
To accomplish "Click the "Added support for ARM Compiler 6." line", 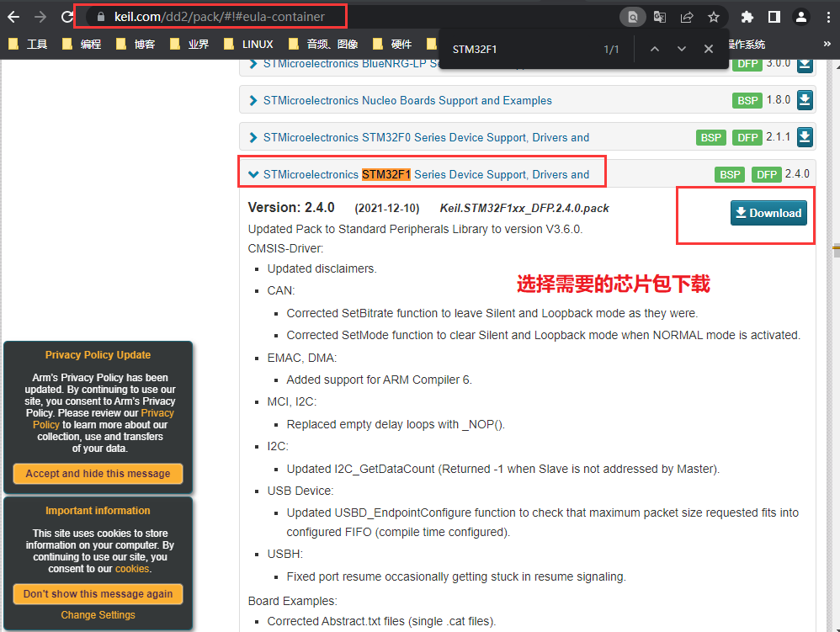I will pos(380,380).
